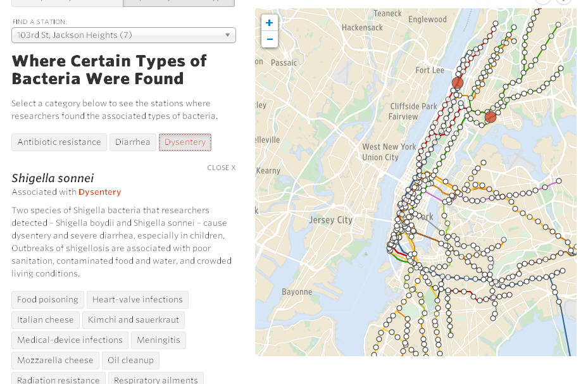The width and height of the screenshot is (588, 384).
Task: Show Medical-device infections stations
Action: click(70, 340)
